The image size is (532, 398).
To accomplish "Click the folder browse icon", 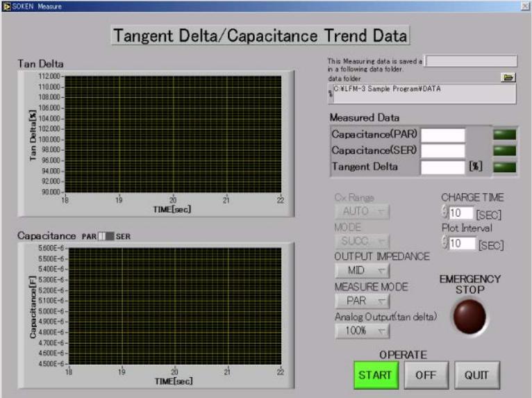I will (x=508, y=78).
